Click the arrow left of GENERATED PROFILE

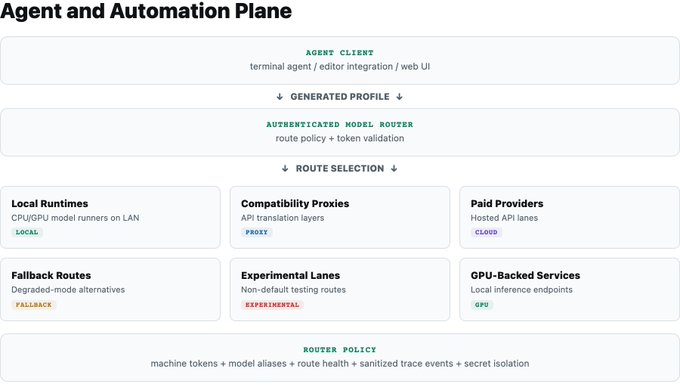point(280,97)
